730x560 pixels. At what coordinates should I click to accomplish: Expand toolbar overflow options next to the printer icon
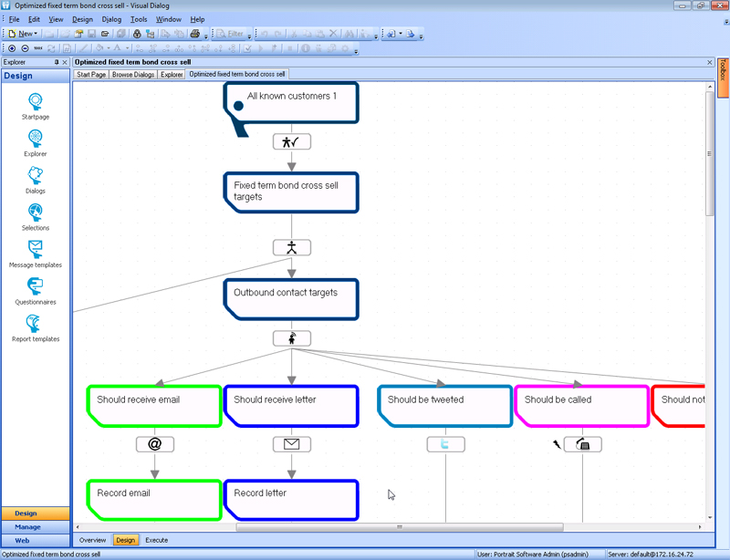click(x=206, y=36)
